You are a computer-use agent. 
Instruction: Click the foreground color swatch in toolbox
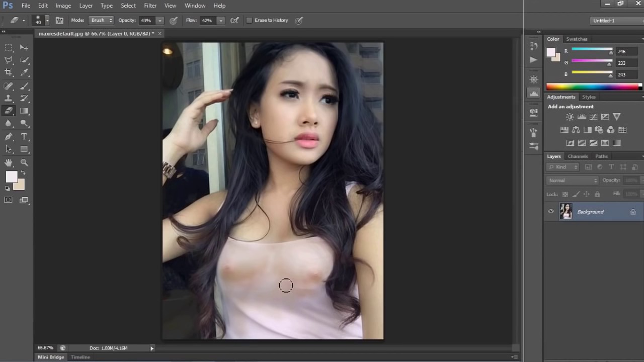tap(11, 176)
